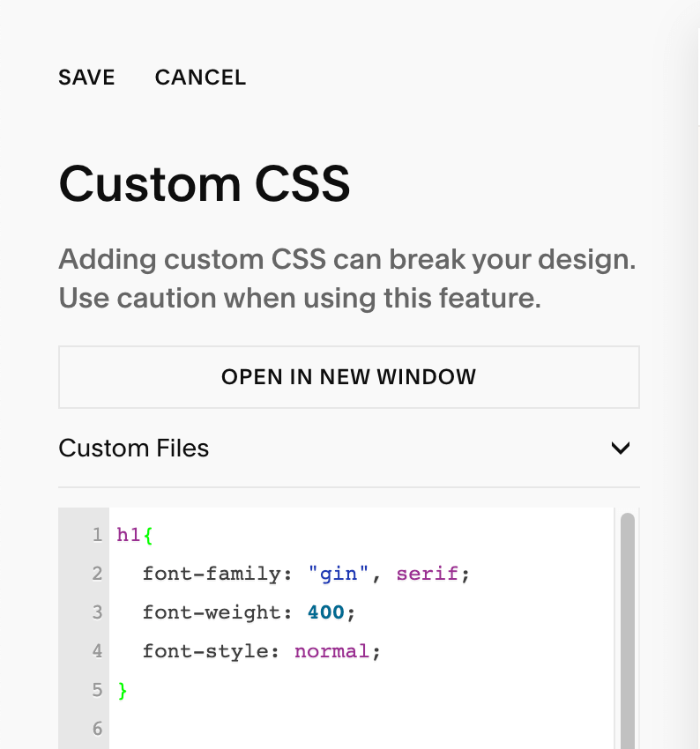Image resolution: width=700 pixels, height=749 pixels.
Task: Click the Custom Files label
Action: point(134,448)
